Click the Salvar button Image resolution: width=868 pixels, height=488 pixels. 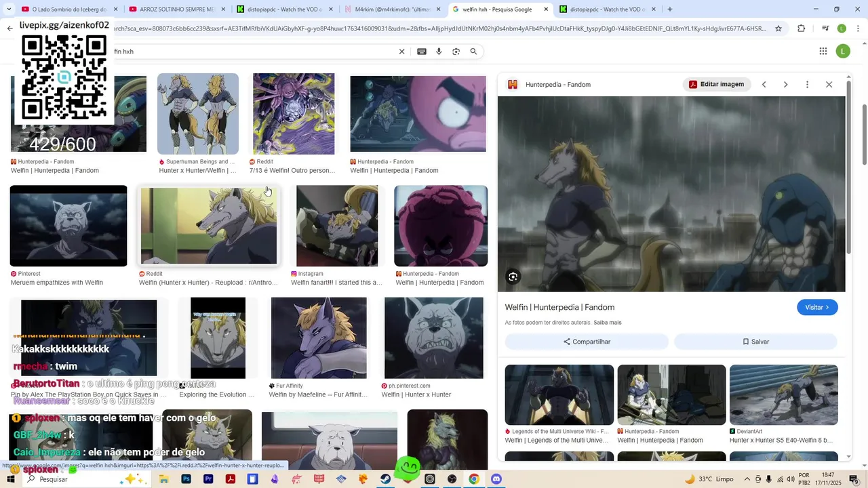[755, 342]
